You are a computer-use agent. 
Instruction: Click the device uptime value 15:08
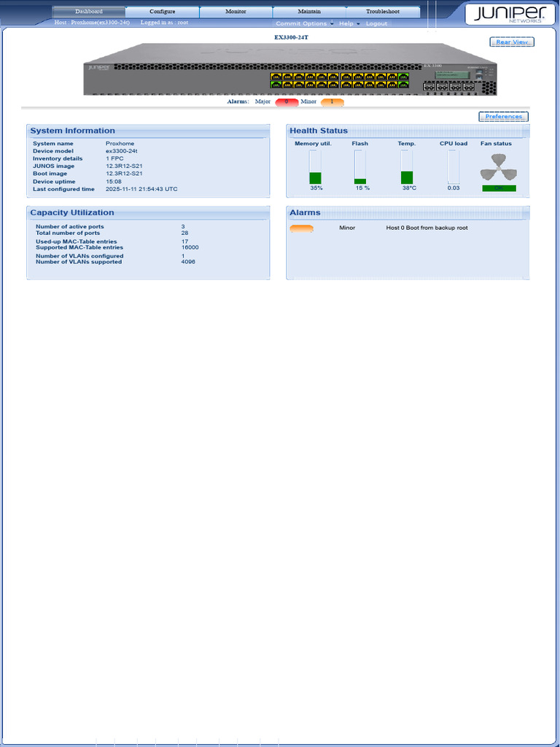click(x=113, y=182)
